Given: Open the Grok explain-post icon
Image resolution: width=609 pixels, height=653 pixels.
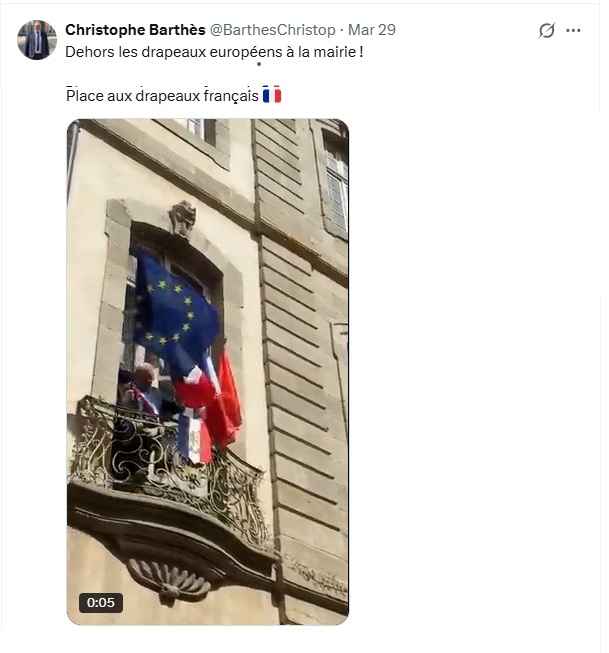Looking at the screenshot, I should point(547,30).
